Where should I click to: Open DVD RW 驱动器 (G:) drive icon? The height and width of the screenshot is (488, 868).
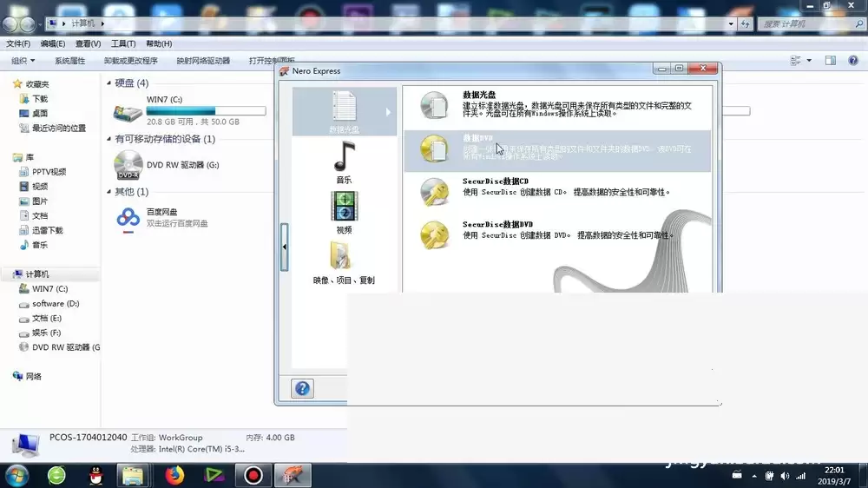128,164
